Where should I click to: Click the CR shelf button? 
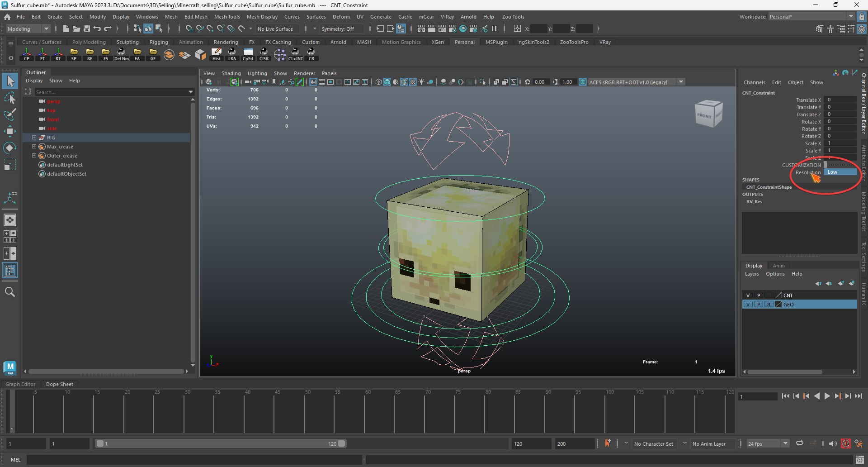pos(311,55)
